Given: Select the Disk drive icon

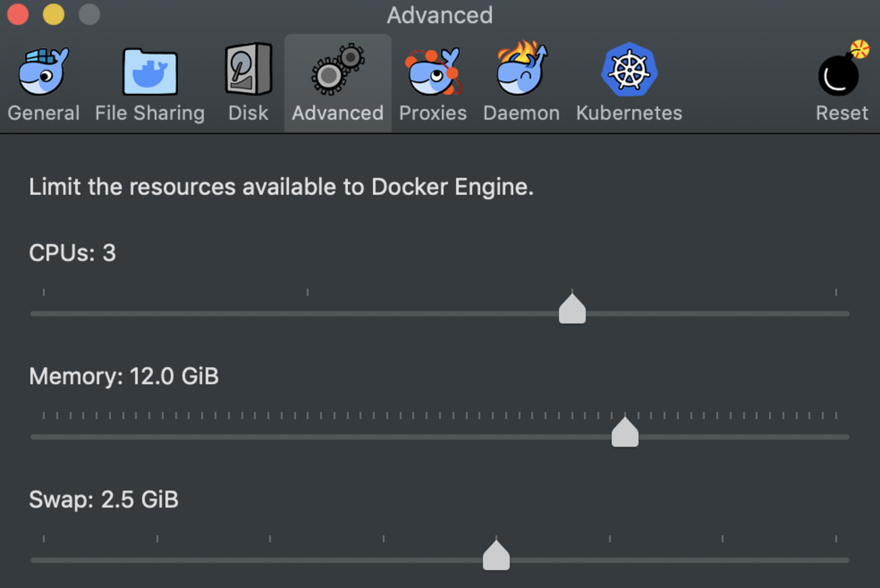Looking at the screenshot, I should 248,70.
